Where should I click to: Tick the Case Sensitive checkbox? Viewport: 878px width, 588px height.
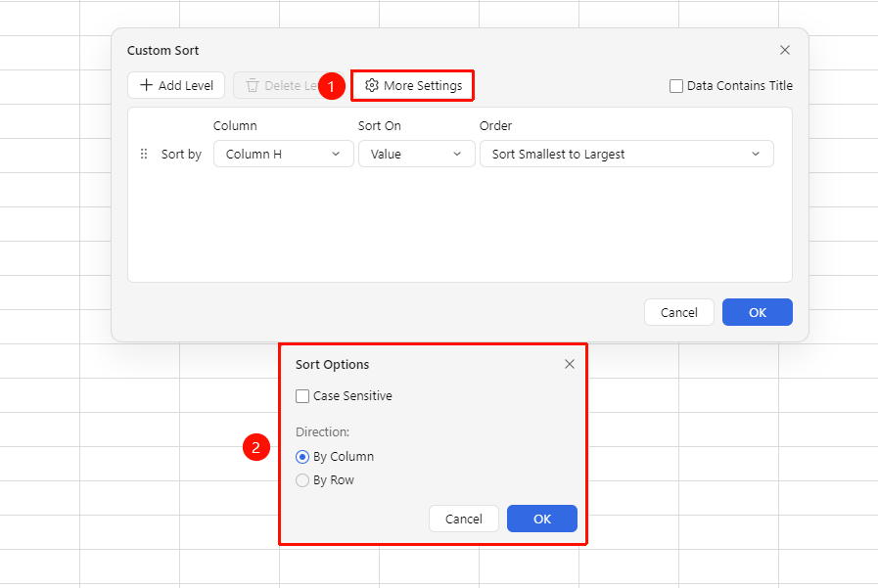tap(302, 396)
